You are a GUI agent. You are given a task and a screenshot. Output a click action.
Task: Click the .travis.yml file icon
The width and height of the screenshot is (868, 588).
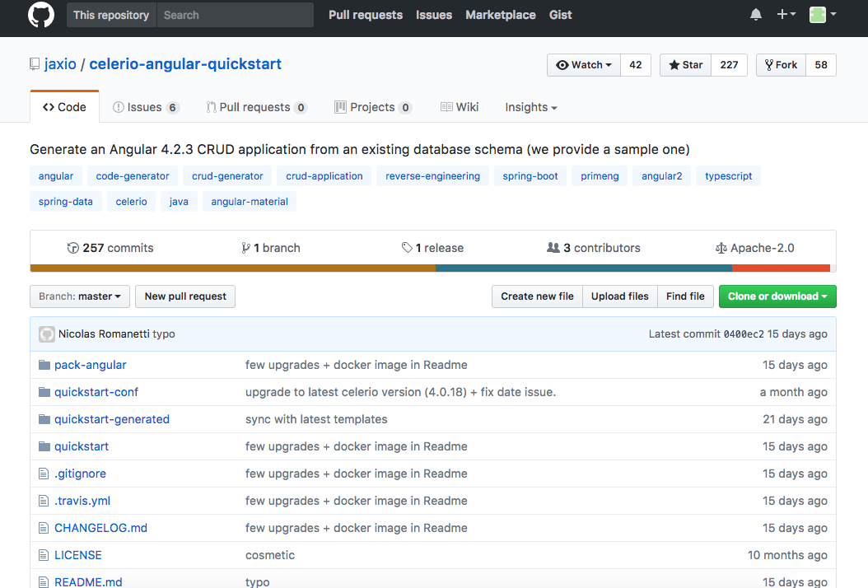point(44,501)
